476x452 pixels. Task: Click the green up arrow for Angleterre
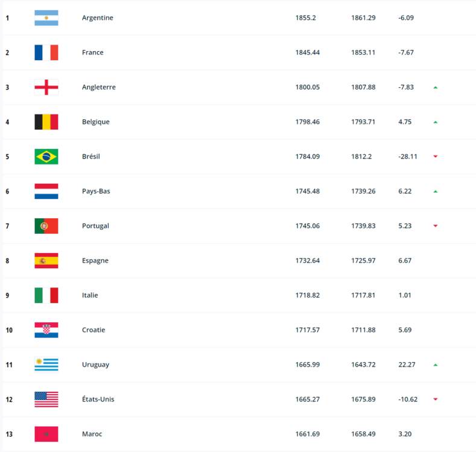(x=435, y=87)
